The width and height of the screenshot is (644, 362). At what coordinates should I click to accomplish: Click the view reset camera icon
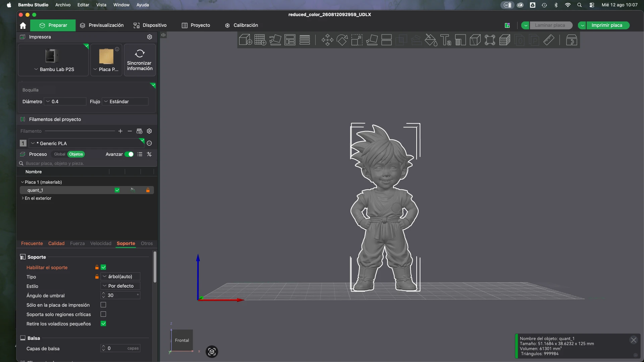click(x=212, y=352)
